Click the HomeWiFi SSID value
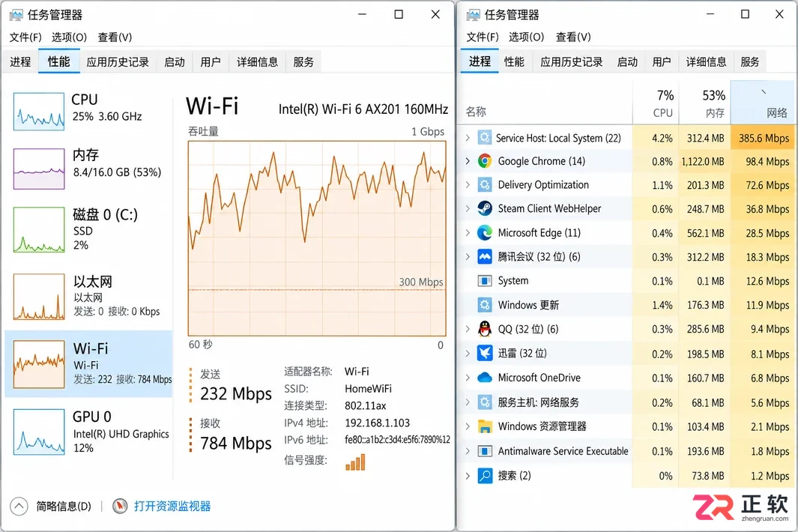The image size is (798, 532). click(x=368, y=388)
